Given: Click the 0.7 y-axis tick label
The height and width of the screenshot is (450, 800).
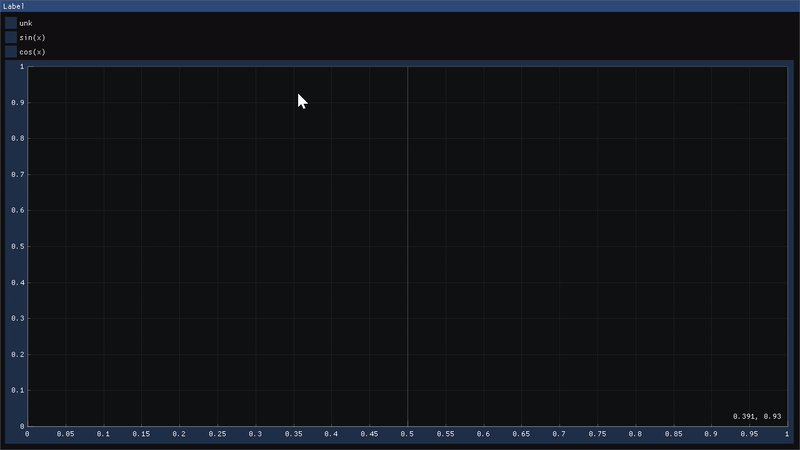Looking at the screenshot, I should [x=17, y=174].
